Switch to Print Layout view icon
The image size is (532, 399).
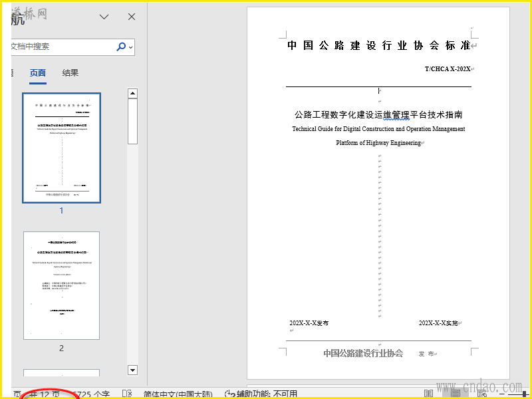(x=455, y=394)
